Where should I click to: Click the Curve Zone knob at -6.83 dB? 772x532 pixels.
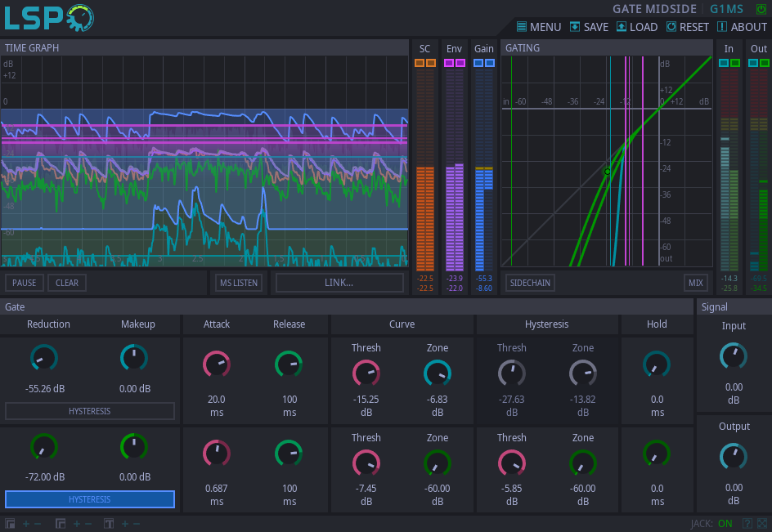click(x=438, y=373)
